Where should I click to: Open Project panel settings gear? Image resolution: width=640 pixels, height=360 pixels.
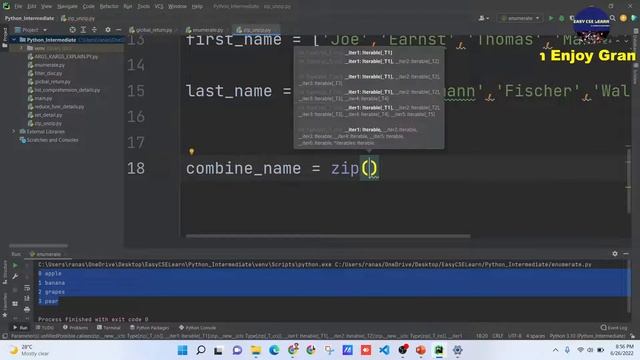coord(108,30)
